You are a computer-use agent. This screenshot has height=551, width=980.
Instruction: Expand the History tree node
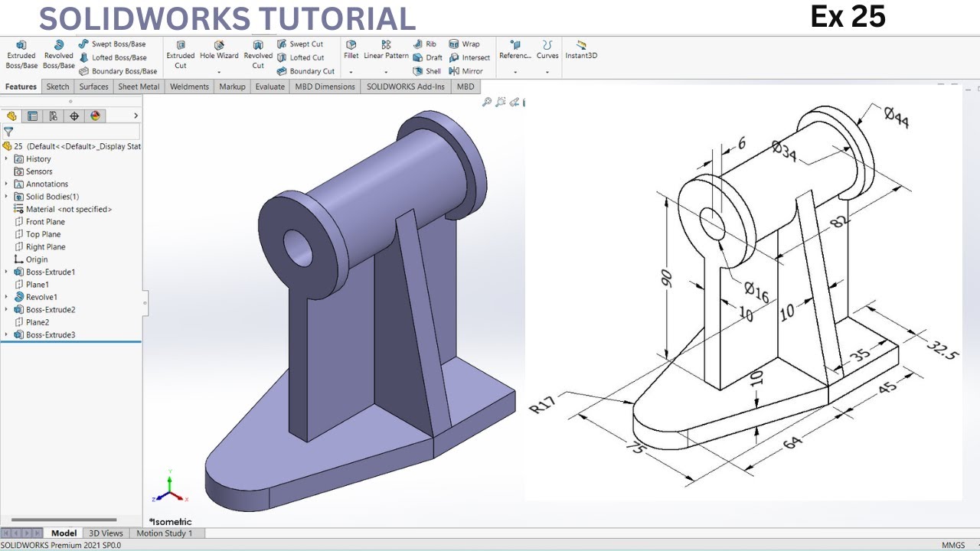coord(7,159)
